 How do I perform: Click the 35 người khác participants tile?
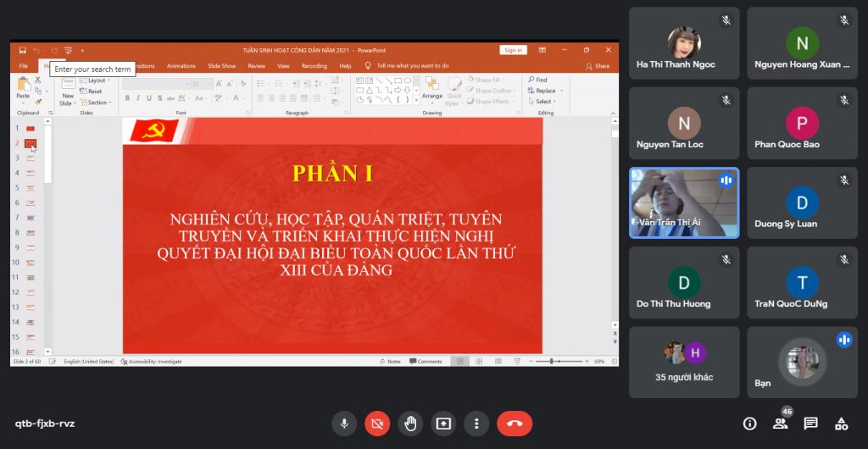coord(684,363)
